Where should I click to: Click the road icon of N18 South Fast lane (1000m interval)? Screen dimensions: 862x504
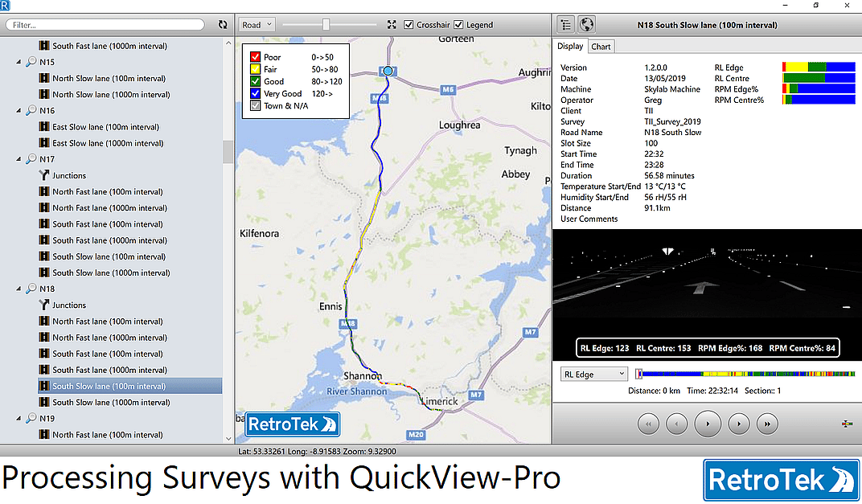pos(44,370)
